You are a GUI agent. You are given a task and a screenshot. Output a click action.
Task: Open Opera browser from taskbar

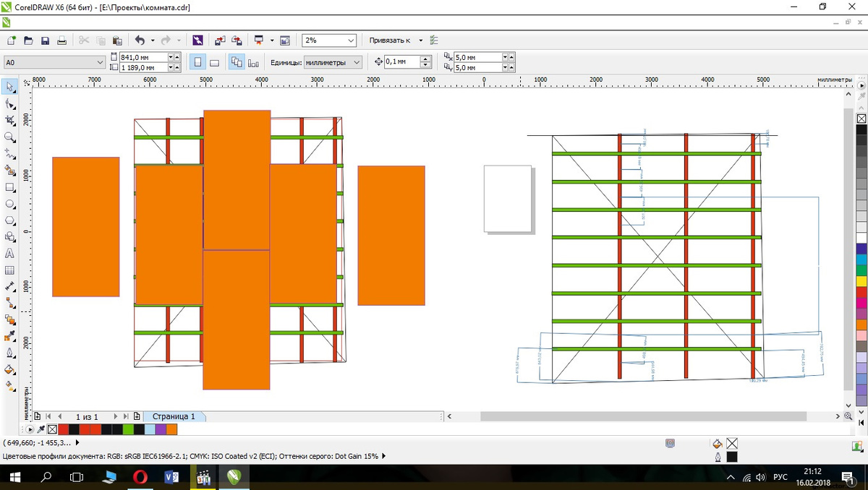pyautogui.click(x=140, y=477)
